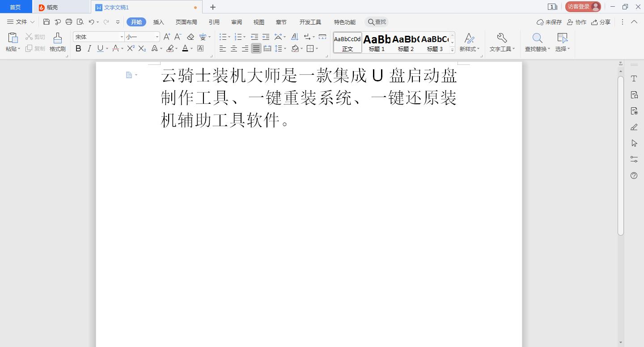Toggle strikethrough formatting
Viewport: 644px width, 347px height.
[x=115, y=48]
